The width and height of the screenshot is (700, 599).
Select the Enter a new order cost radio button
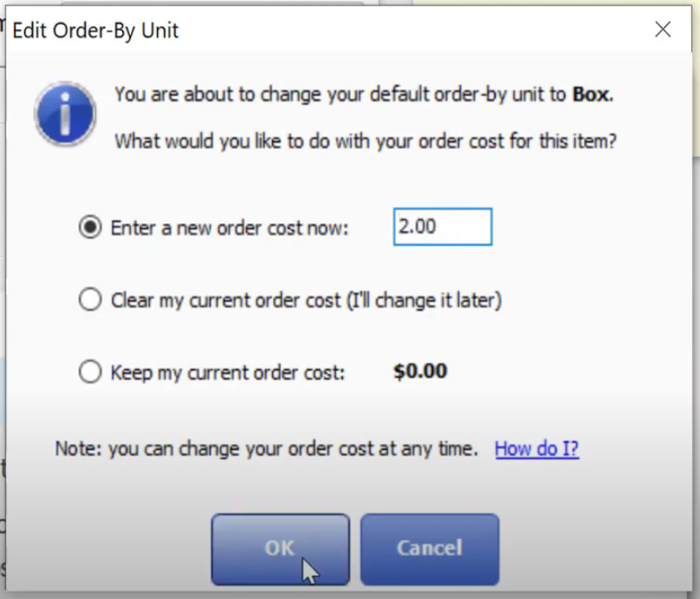(x=90, y=227)
